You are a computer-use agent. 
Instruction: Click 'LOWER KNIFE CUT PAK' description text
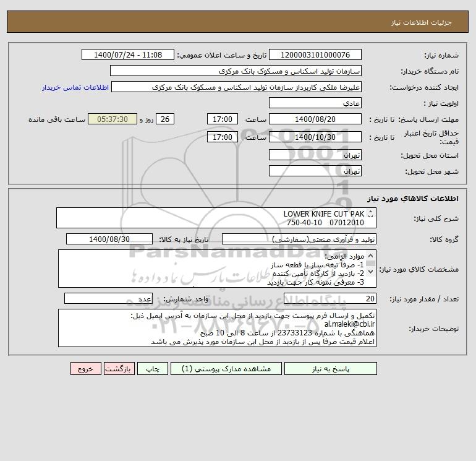(x=323, y=214)
